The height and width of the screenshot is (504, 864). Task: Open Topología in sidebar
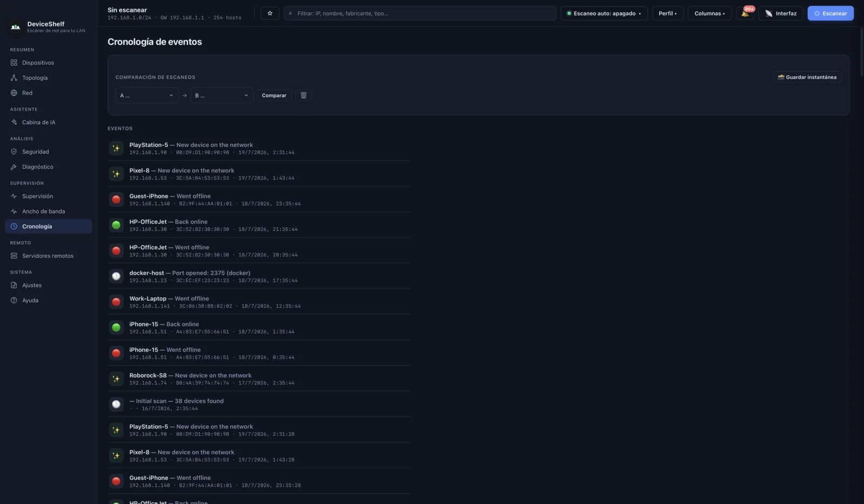pos(49,78)
